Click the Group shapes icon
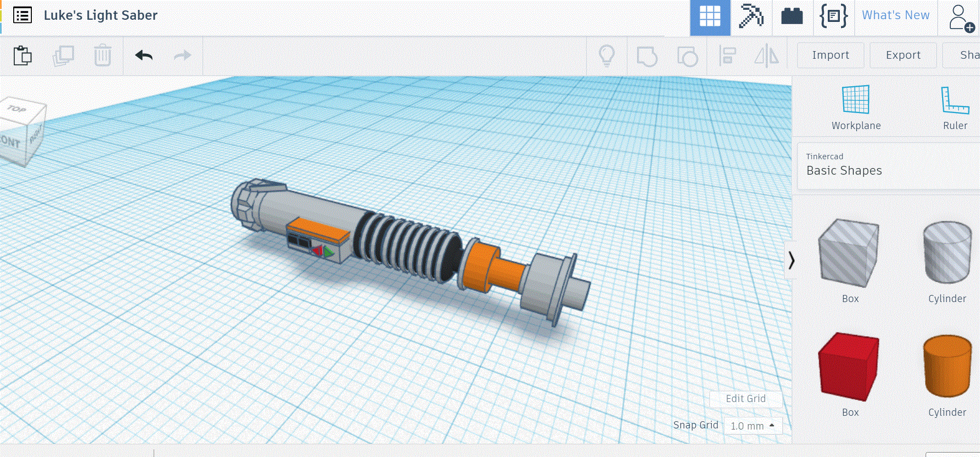The width and height of the screenshot is (980, 457). [647, 56]
